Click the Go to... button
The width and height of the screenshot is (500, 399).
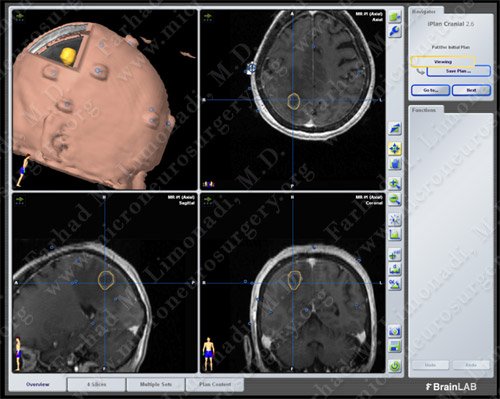(431, 90)
